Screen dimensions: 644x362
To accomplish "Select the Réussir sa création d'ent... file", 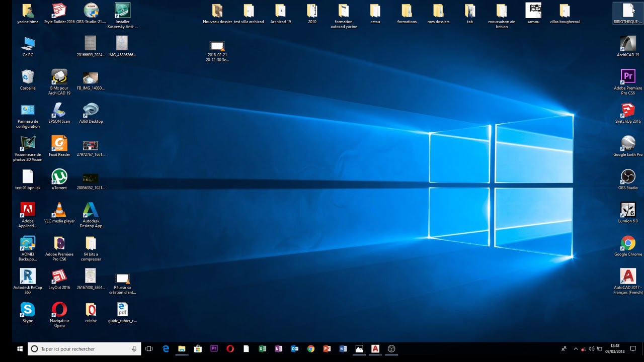I will 122,283.
